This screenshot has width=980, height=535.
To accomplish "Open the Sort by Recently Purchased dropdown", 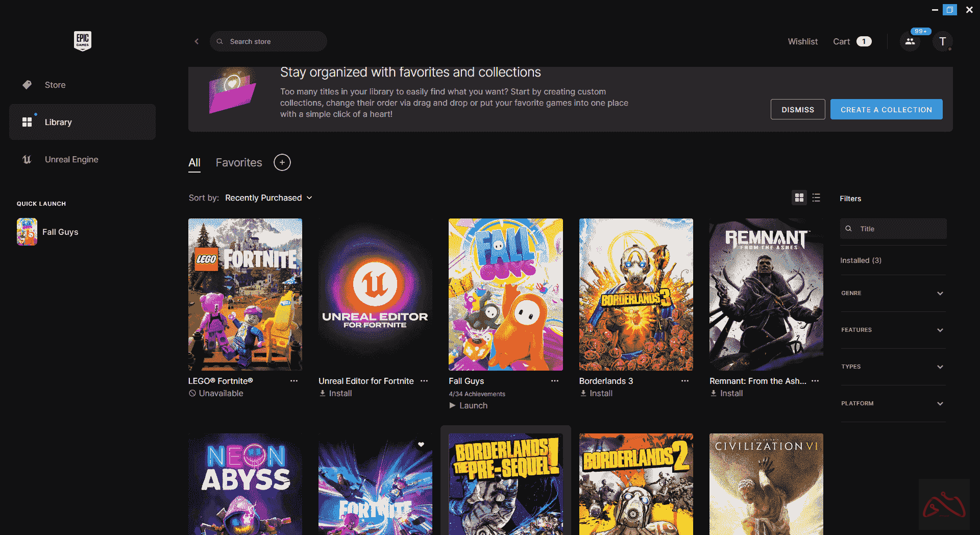I will click(x=268, y=198).
